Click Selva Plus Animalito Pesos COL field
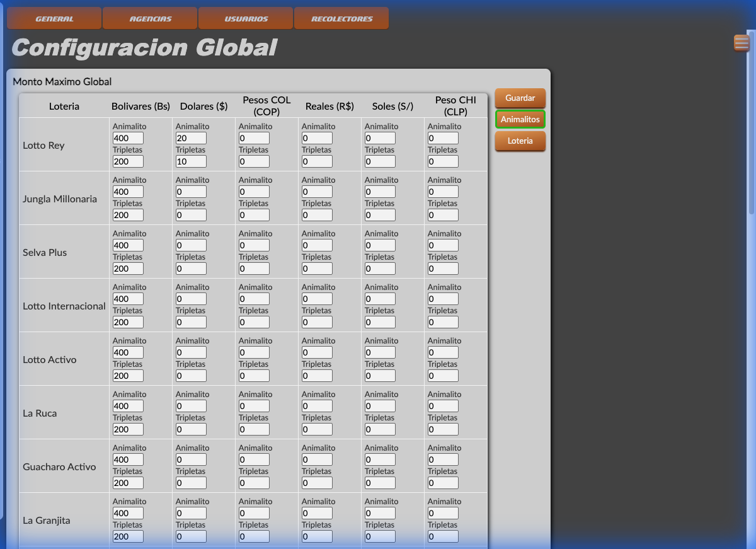Image resolution: width=756 pixels, height=549 pixels. point(254,245)
